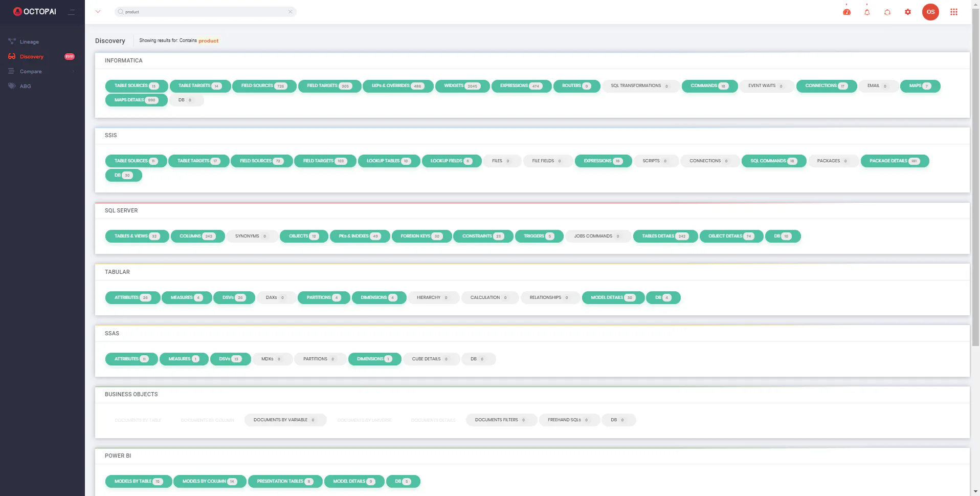The height and width of the screenshot is (496, 980).
Task: Click the vertical page scrollbar
Action: [975, 178]
